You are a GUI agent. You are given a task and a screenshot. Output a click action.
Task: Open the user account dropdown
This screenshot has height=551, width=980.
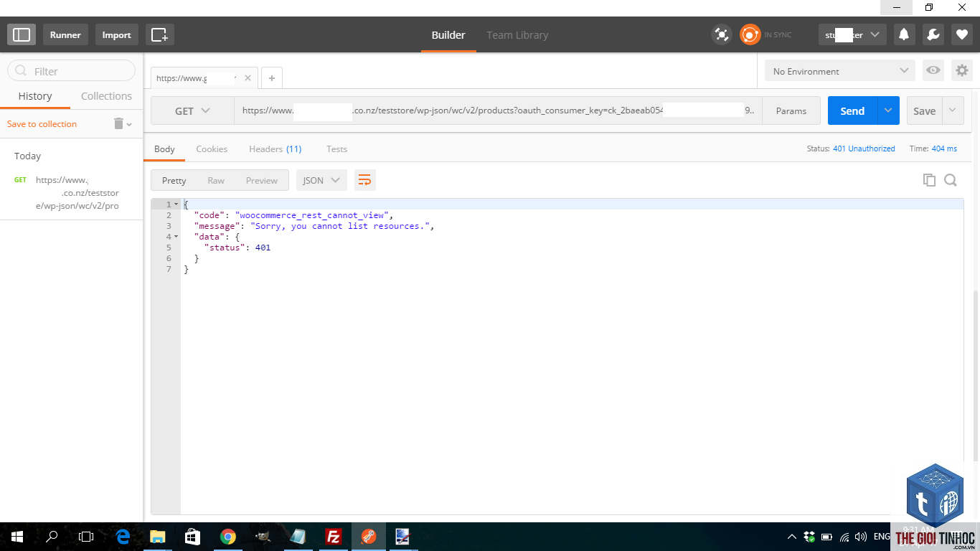(x=852, y=34)
